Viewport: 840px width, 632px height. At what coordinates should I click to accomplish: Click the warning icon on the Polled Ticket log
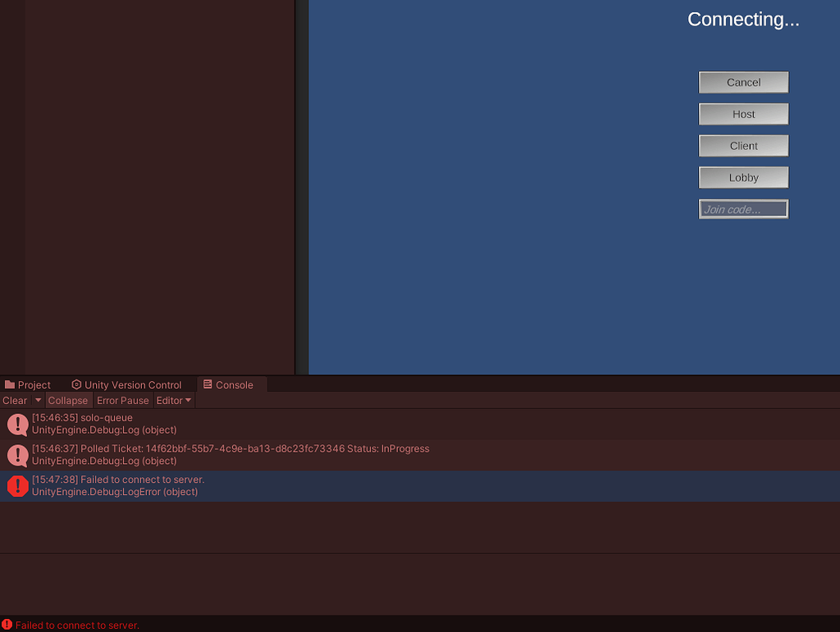(17, 455)
